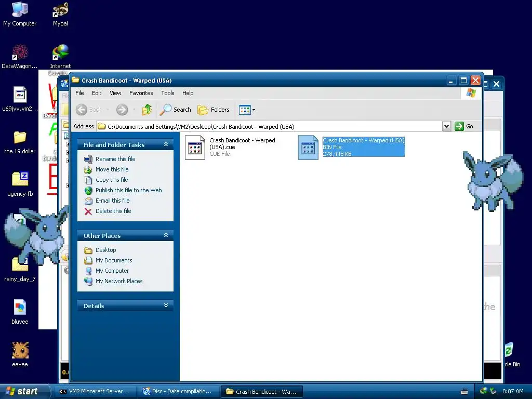Launch the Mypal browser shortcut
Image resolution: width=532 pixels, height=399 pixels.
(x=60, y=14)
